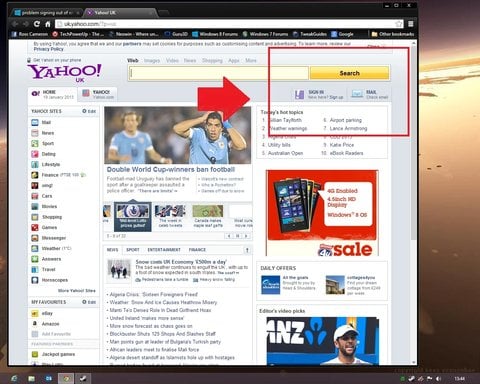Select the Entertainment news tab
The width and height of the screenshot is (480, 384).
point(164,250)
